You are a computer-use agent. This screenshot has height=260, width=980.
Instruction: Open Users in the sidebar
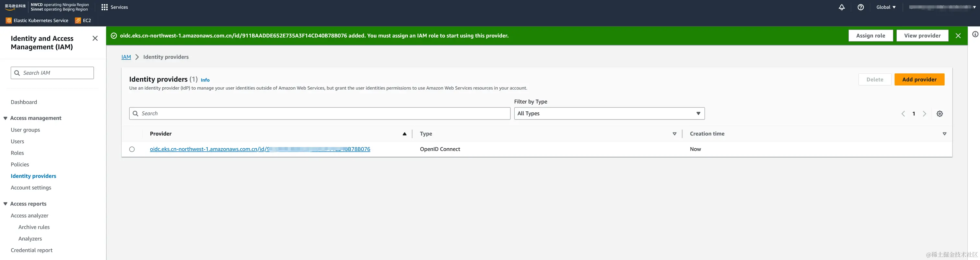tap(17, 142)
